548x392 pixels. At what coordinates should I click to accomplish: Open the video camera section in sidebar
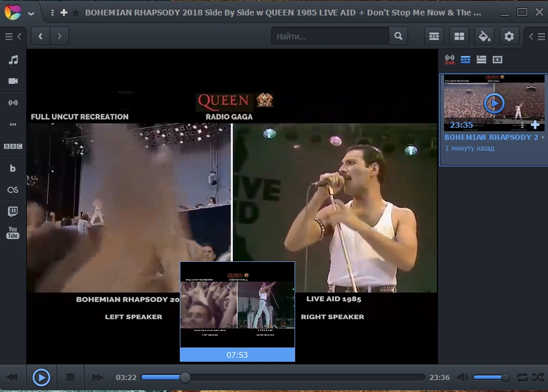tap(13, 81)
